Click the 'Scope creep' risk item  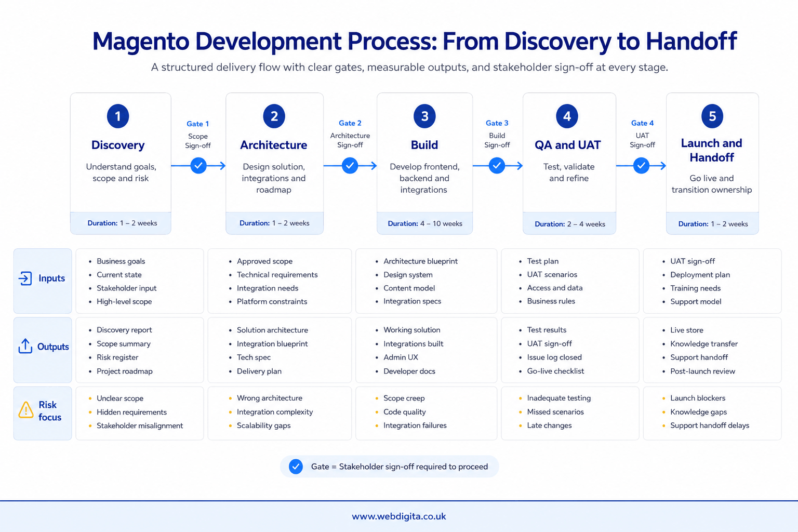(x=404, y=398)
